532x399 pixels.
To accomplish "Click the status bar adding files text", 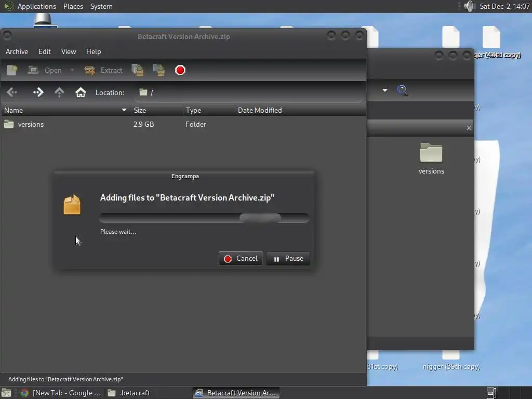I will pyautogui.click(x=65, y=379).
